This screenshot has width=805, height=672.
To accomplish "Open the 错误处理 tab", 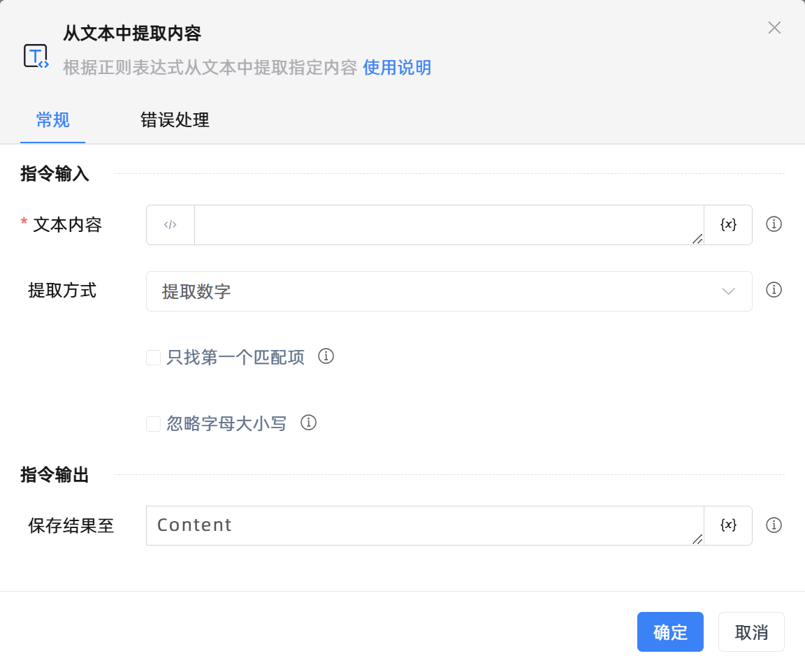I will tap(175, 120).
